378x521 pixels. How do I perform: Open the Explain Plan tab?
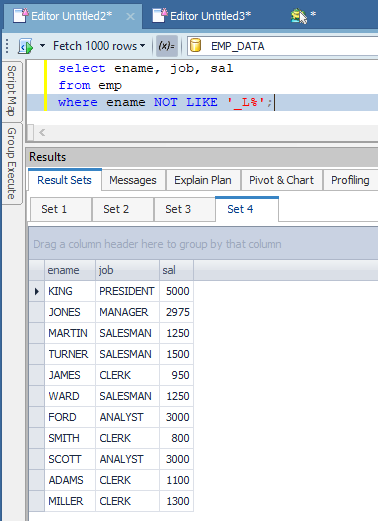[203, 180]
